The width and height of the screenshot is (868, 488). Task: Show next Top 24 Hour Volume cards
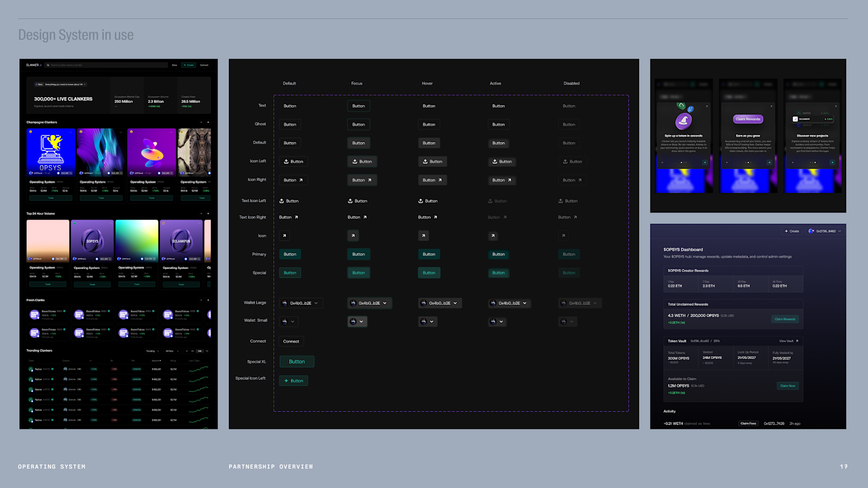[x=208, y=214]
